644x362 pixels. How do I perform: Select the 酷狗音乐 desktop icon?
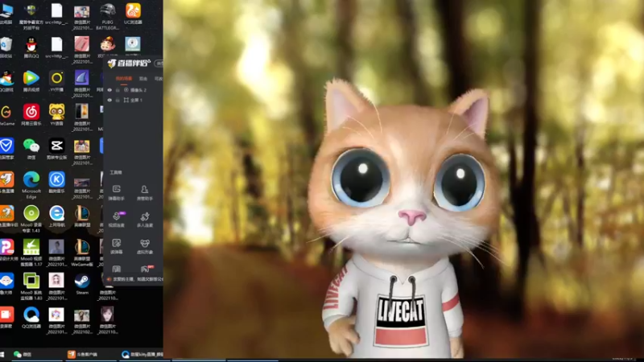tap(56, 183)
